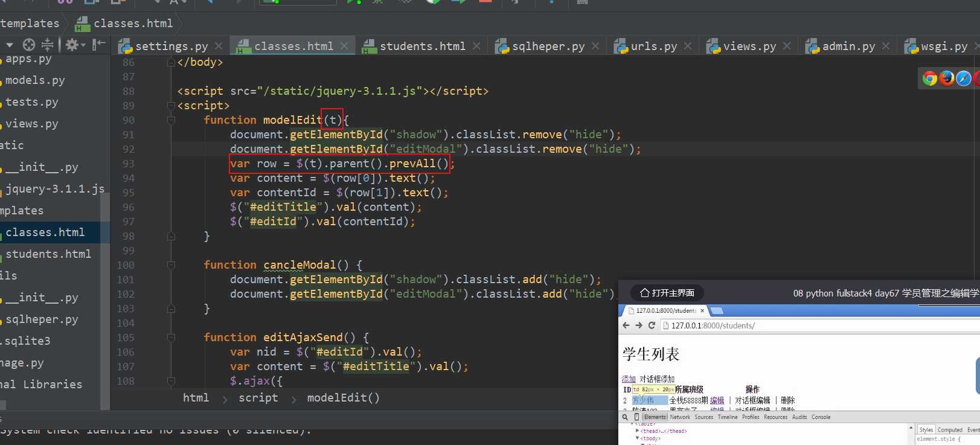980x445 pixels.
Task: Click 打开主界面 button in video overlay
Action: point(667,293)
